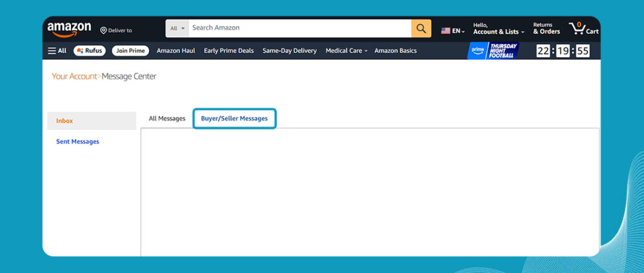Click the Your Account breadcrumb link
644x273 pixels.
74,77
